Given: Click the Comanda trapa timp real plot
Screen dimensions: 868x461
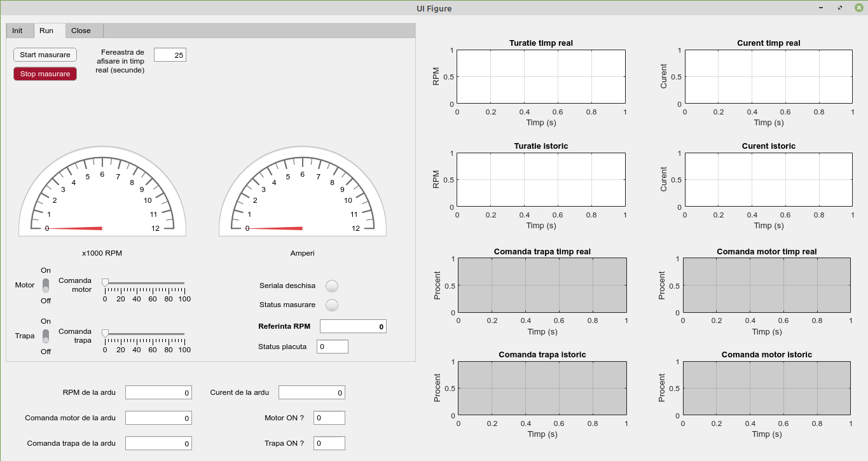Looking at the screenshot, I should (542, 286).
